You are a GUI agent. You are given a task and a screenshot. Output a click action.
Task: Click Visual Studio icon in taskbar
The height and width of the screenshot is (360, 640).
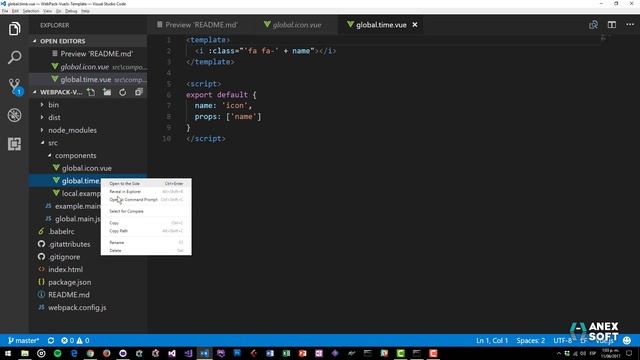point(172,353)
